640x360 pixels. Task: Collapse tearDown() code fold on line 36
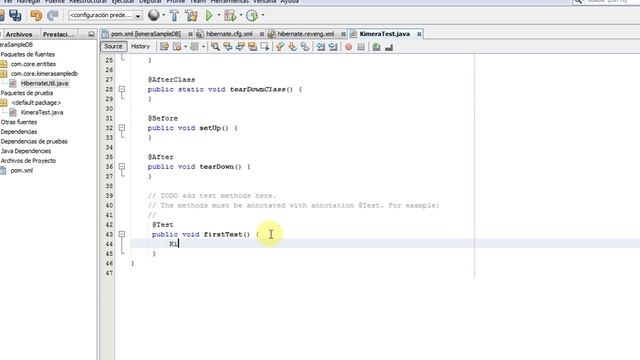coord(122,167)
